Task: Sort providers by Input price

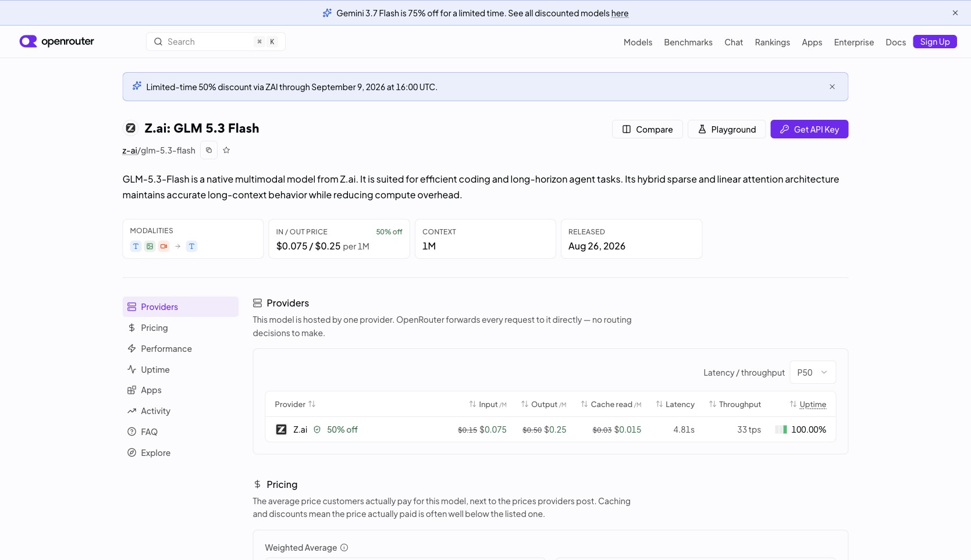Action: [x=488, y=404]
